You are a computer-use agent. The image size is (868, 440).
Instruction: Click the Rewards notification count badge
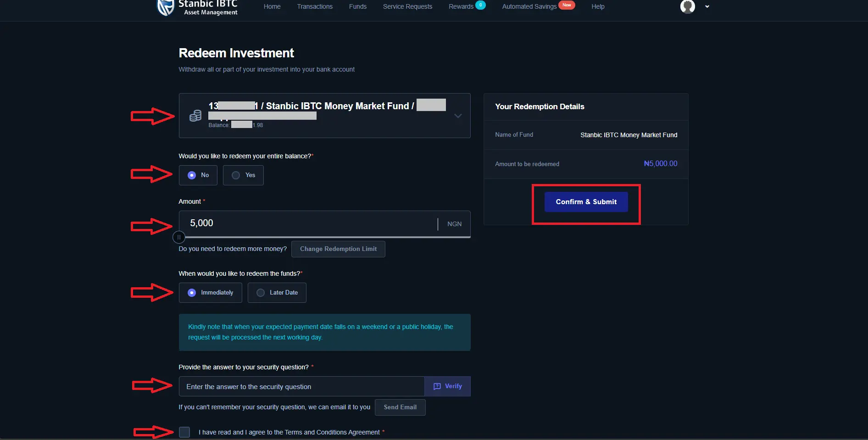click(480, 5)
